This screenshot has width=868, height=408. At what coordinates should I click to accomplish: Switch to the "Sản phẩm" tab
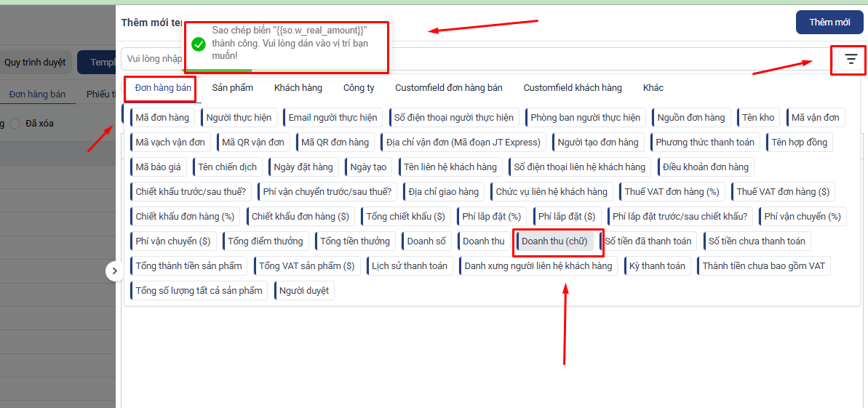pyautogui.click(x=233, y=88)
